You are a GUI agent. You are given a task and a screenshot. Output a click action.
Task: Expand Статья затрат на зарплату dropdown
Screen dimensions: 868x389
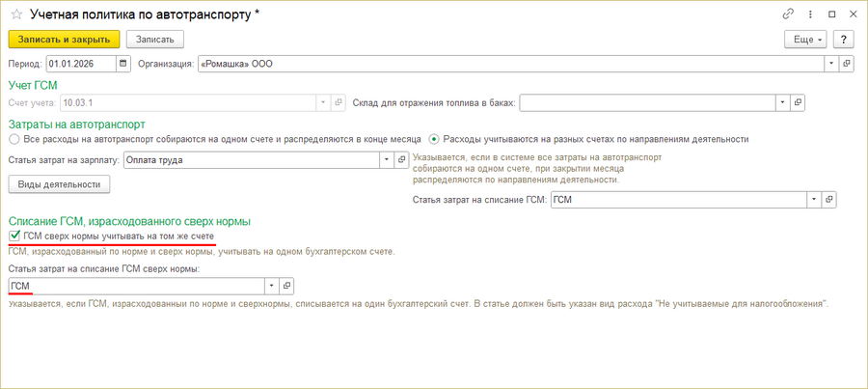(x=387, y=159)
